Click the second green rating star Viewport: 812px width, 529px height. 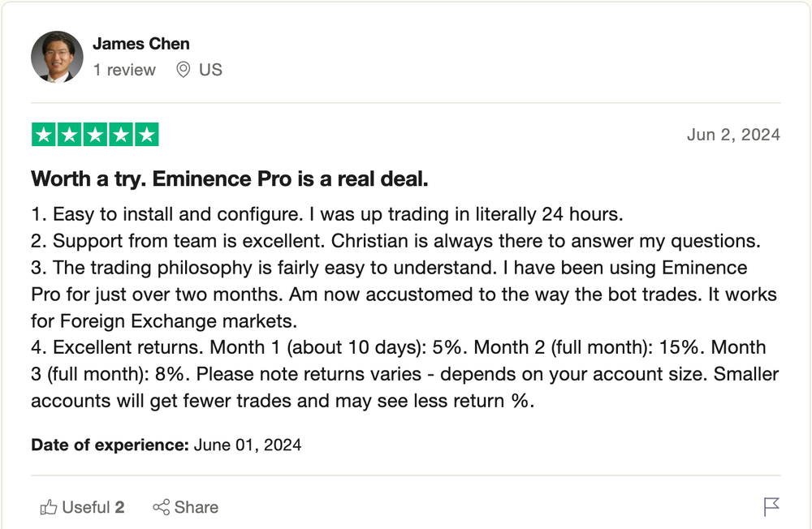tap(69, 135)
